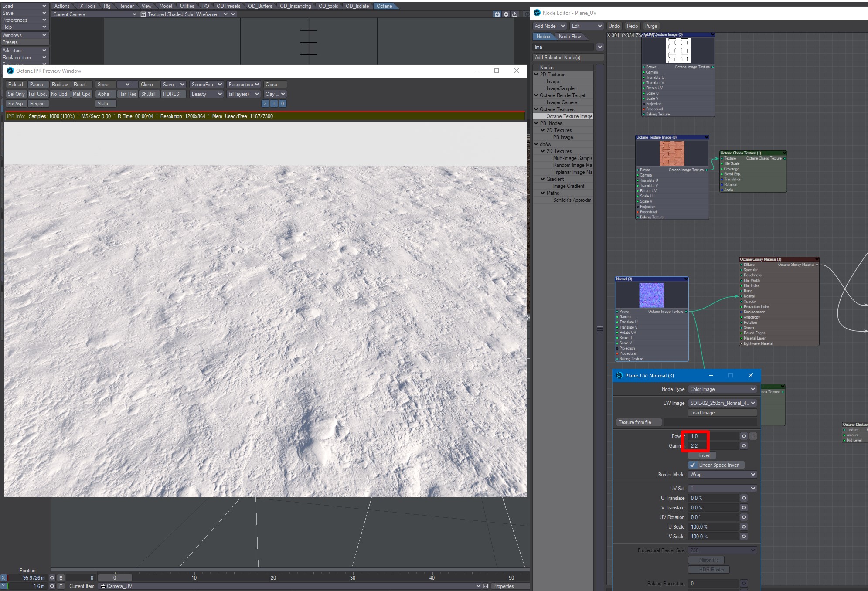This screenshot has height=591, width=868.
Task: Uncheck Linear Space Invert option
Action: pyautogui.click(x=693, y=465)
